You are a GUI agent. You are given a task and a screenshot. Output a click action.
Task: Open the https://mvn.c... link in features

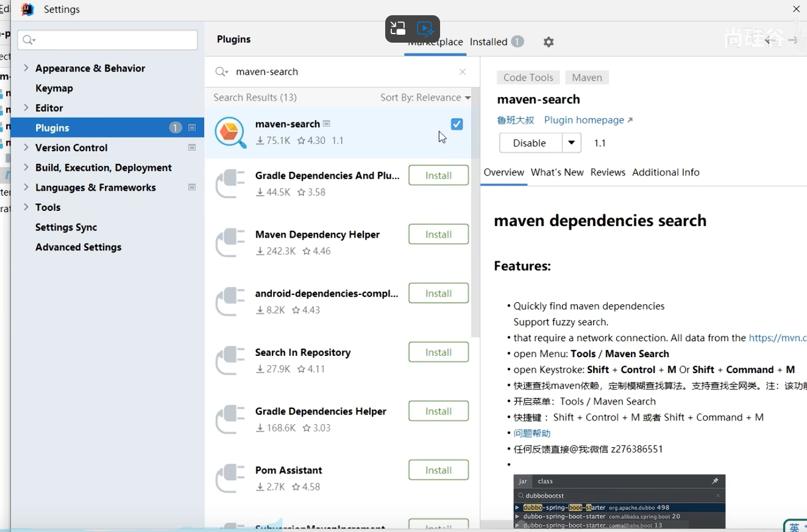coord(778,338)
